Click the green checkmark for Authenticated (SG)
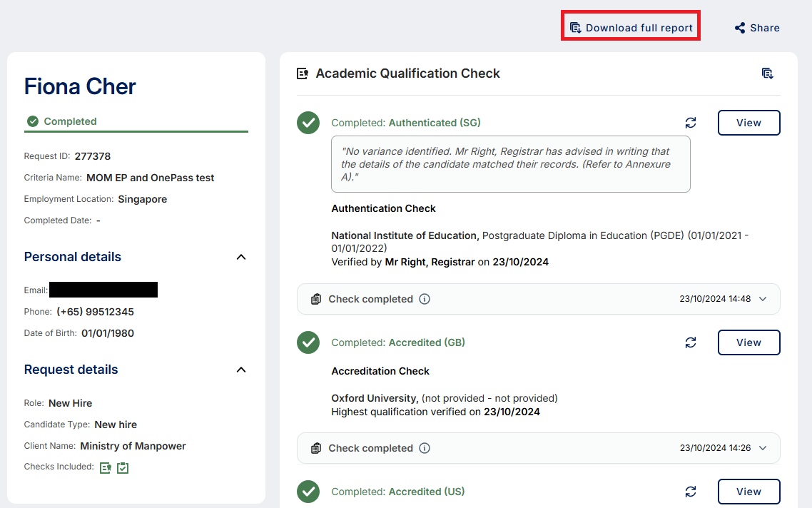The height and width of the screenshot is (508, 812). coord(308,123)
